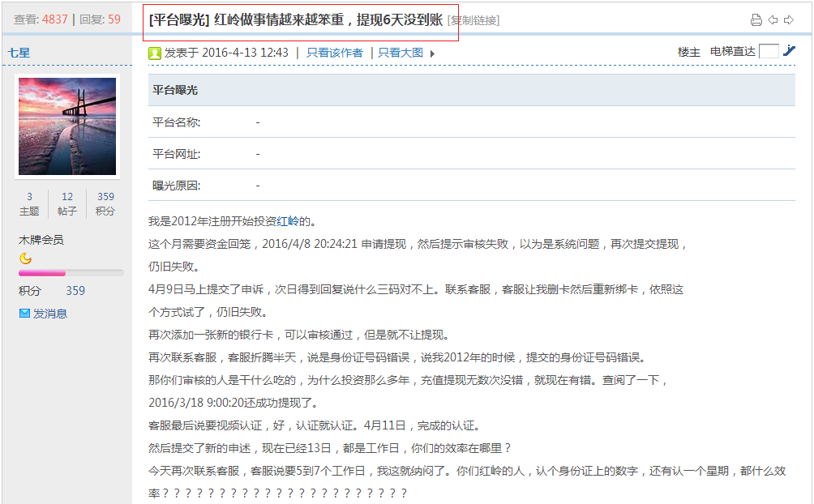
Task: Click the 电梯直达 floor input box
Action: click(769, 51)
